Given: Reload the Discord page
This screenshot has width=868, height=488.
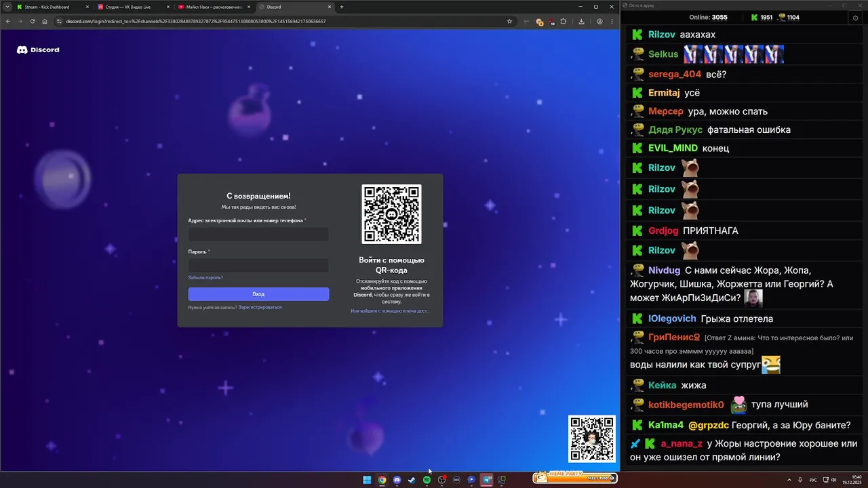Looking at the screenshot, I should [x=33, y=21].
